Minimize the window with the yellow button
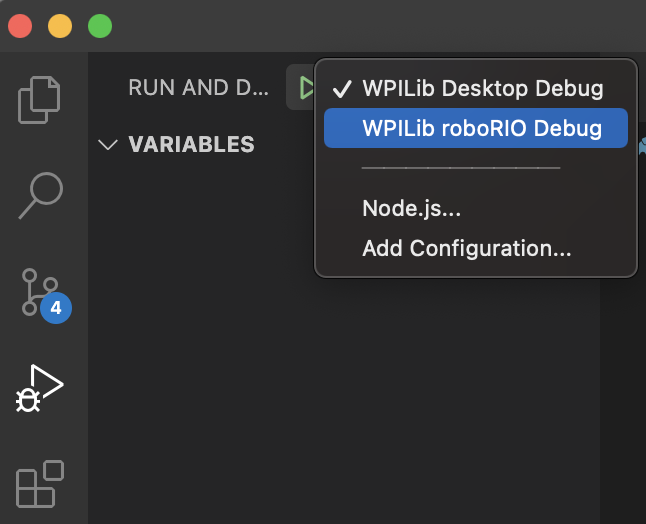The width and height of the screenshot is (646, 524). (x=60, y=26)
